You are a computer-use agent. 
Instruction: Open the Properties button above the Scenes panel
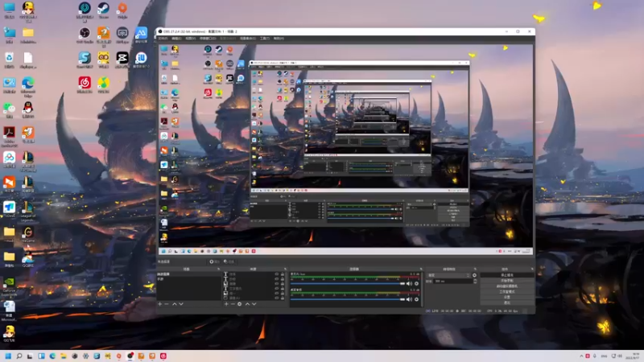[x=214, y=261]
